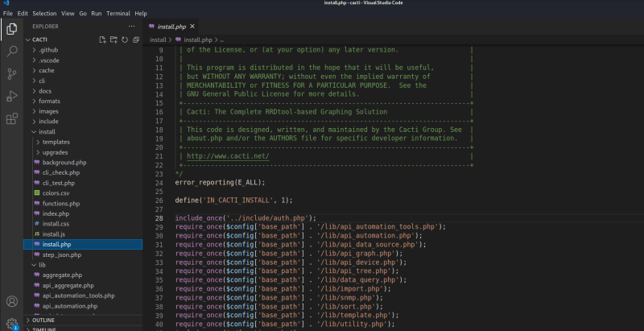
Task: Collapse all folders in Explorer
Action: (136, 39)
